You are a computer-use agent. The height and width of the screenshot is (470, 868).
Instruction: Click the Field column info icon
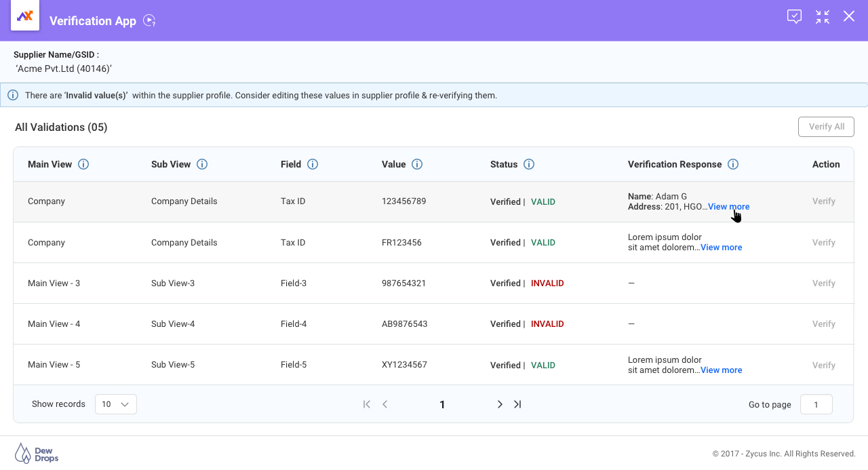(313, 164)
